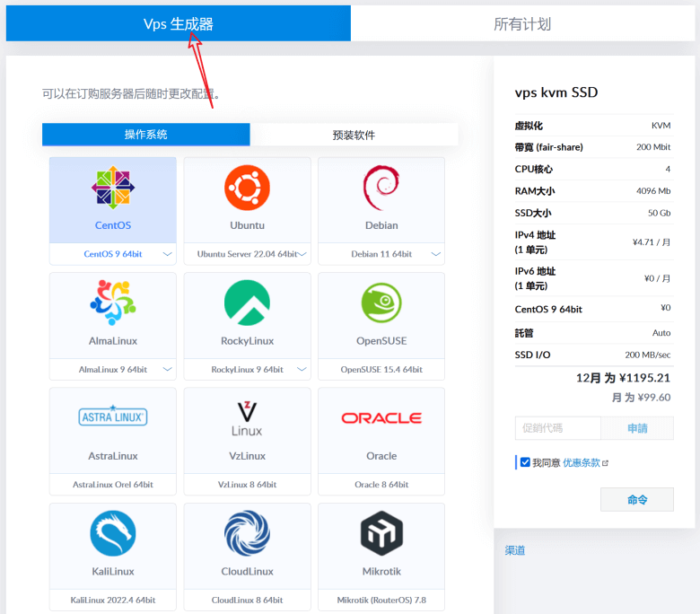Pick the Oracle red logo
Image resolution: width=700 pixels, height=614 pixels.
pyautogui.click(x=381, y=418)
